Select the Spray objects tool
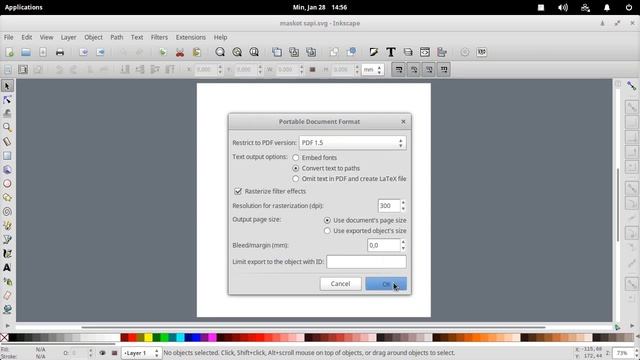Screen dimensions: 640x360 click(x=7, y=282)
